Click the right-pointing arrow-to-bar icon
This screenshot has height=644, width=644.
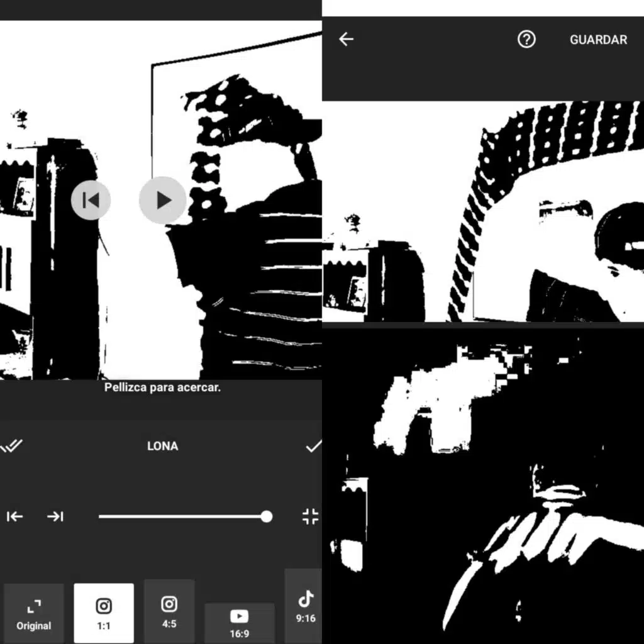coord(55,516)
